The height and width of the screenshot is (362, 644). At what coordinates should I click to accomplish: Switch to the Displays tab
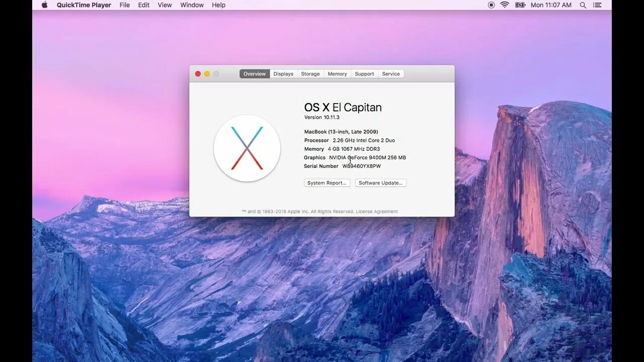283,74
